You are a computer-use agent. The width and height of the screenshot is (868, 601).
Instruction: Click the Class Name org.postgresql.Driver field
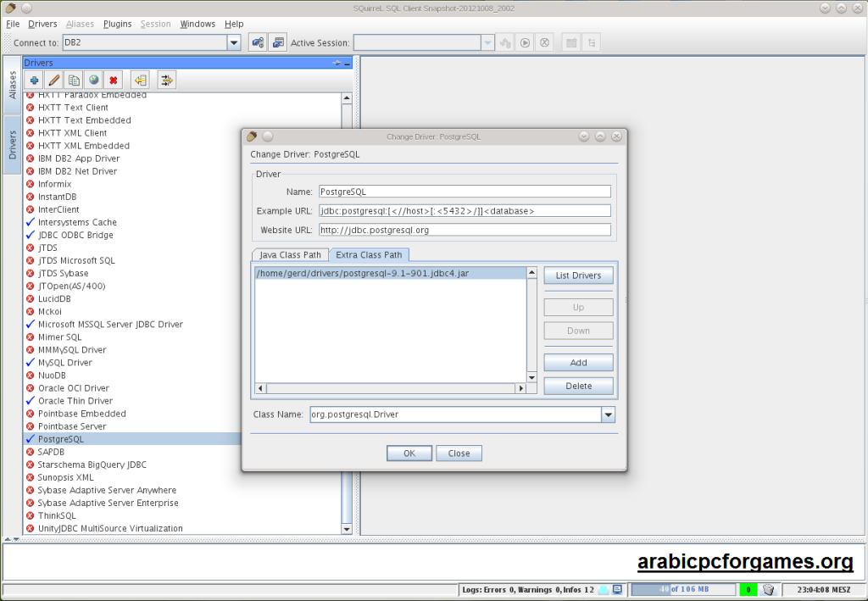(455, 415)
